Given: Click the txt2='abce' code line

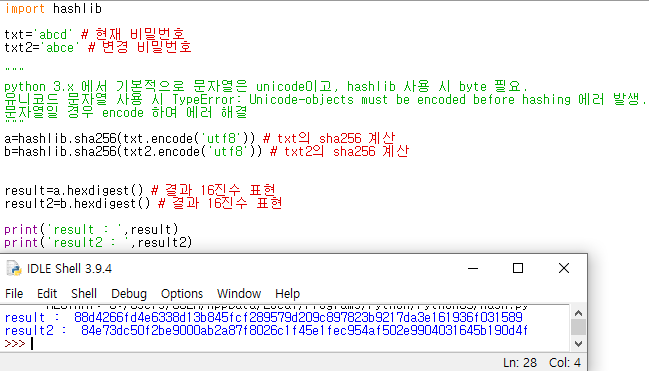Looking at the screenshot, I should tap(98, 47).
